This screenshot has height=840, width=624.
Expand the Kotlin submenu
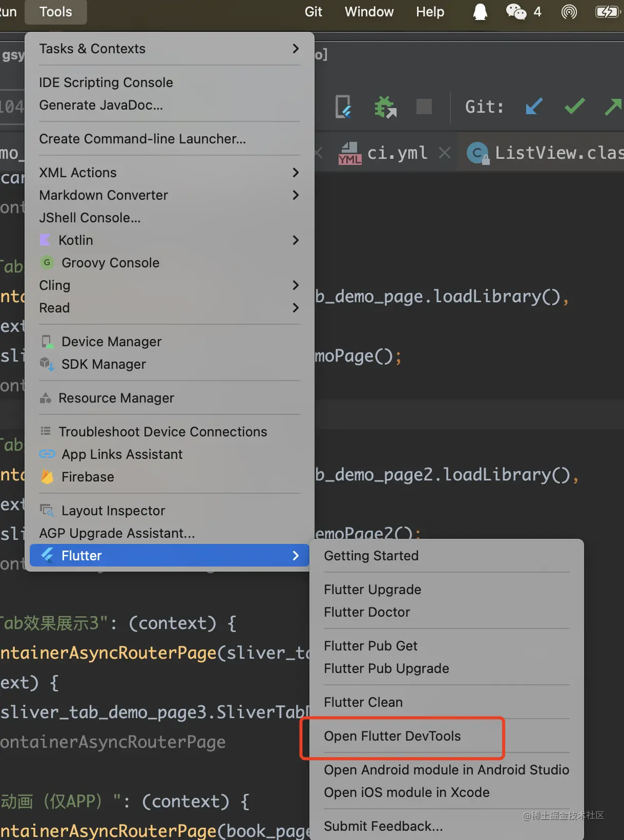[x=170, y=240]
